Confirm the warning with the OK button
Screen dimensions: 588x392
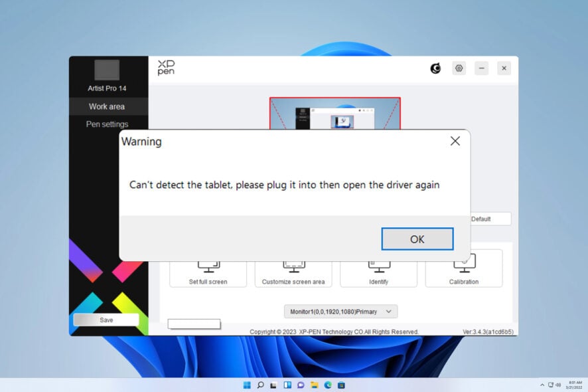(417, 239)
